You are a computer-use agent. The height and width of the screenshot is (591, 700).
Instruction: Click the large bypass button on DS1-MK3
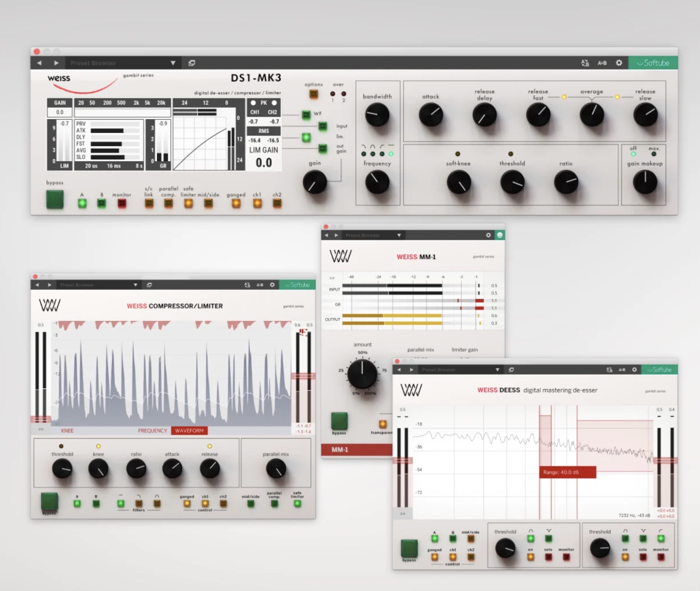(55, 199)
